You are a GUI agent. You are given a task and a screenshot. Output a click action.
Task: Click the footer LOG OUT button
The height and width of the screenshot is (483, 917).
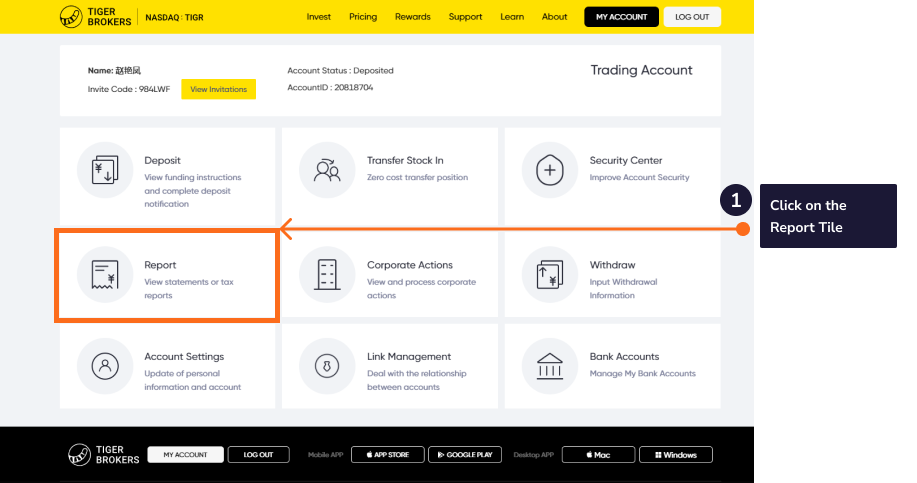258,455
